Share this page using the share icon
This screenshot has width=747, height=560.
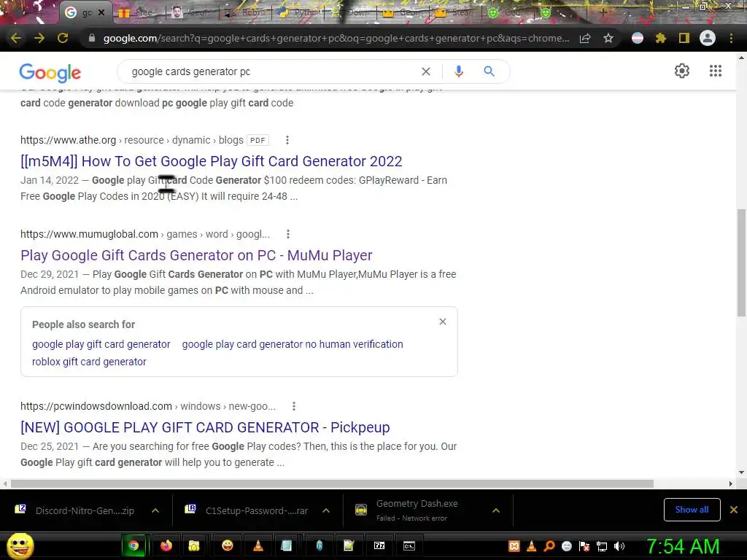click(x=585, y=38)
